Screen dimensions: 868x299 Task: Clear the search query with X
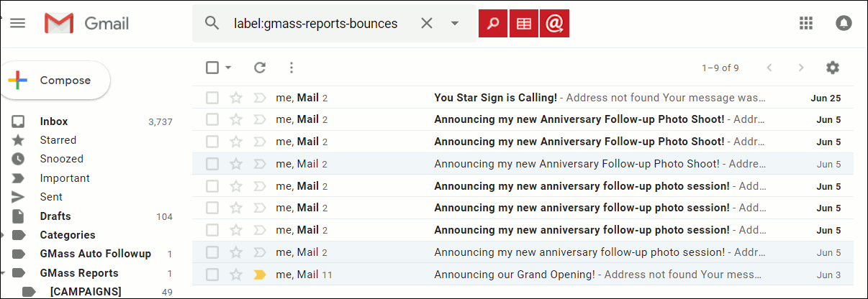[x=427, y=23]
